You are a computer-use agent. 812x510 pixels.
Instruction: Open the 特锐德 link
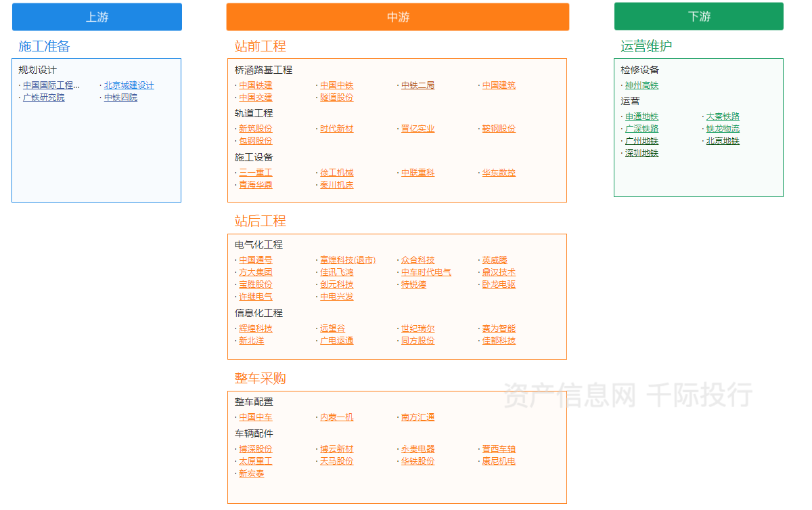coord(414,284)
